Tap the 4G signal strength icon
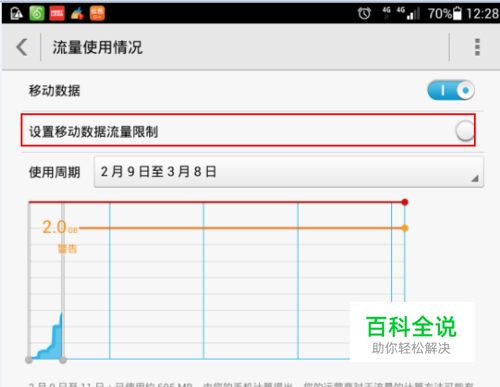The width and height of the screenshot is (500, 387). click(x=408, y=13)
